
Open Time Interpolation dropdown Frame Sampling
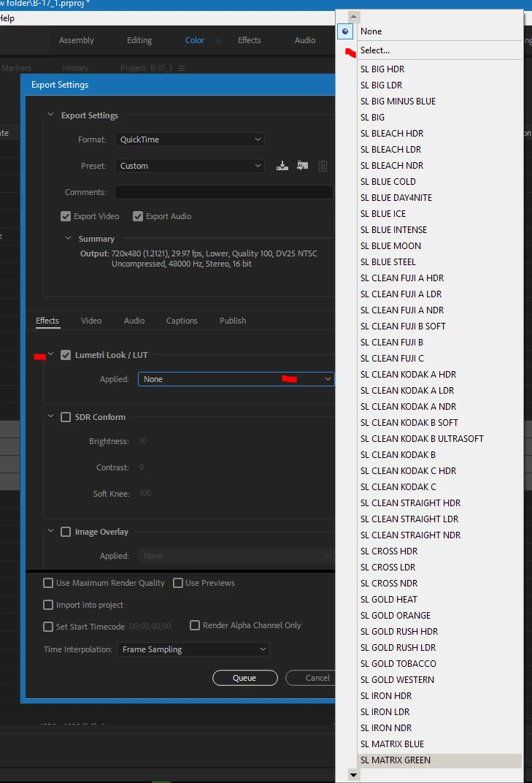193,649
